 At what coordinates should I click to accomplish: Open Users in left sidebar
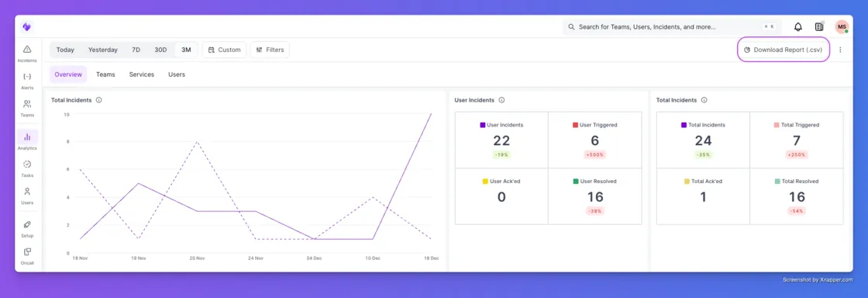[27, 196]
